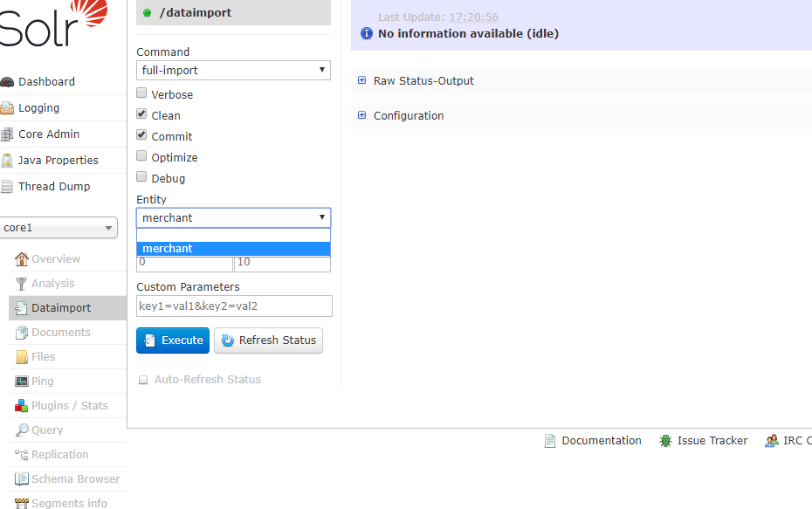
Task: Click the Analysis funnel icon
Action: (21, 284)
